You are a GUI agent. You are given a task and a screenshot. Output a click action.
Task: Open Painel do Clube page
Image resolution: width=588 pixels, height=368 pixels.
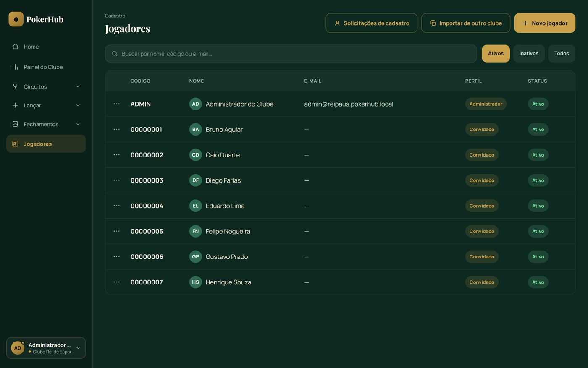[x=46, y=67]
